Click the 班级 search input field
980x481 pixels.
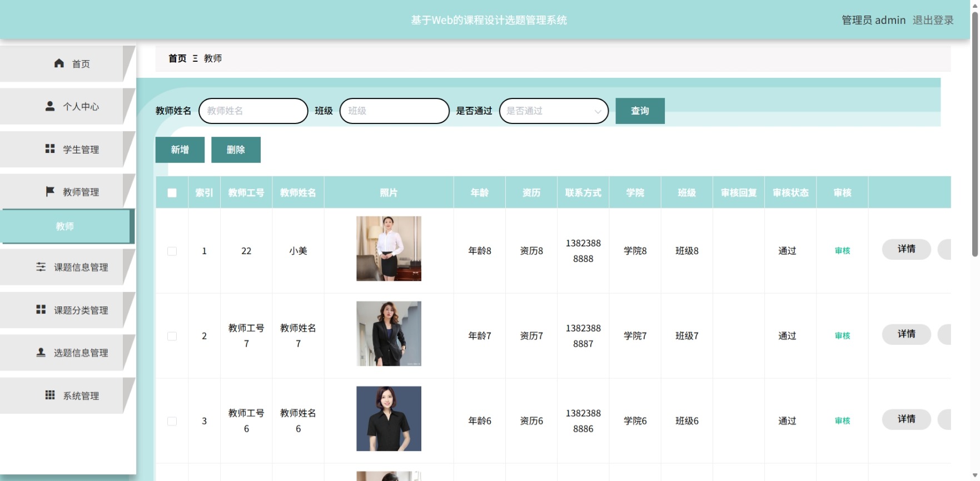click(x=394, y=111)
